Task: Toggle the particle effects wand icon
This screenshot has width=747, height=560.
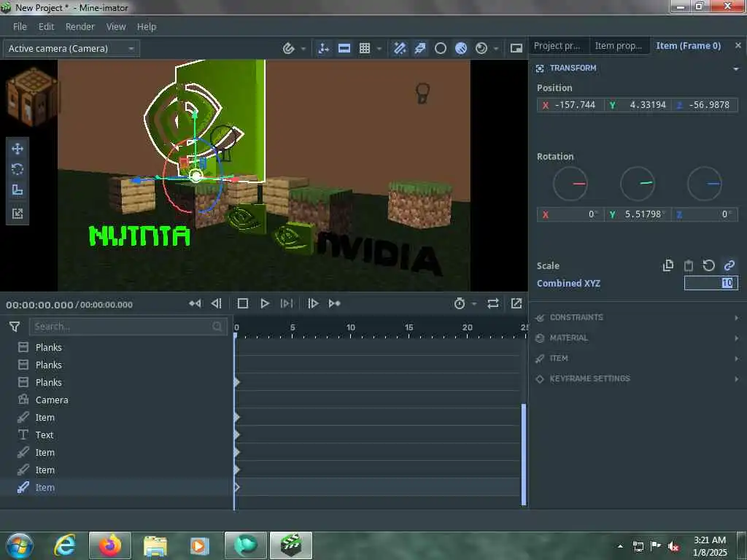Action: point(400,48)
